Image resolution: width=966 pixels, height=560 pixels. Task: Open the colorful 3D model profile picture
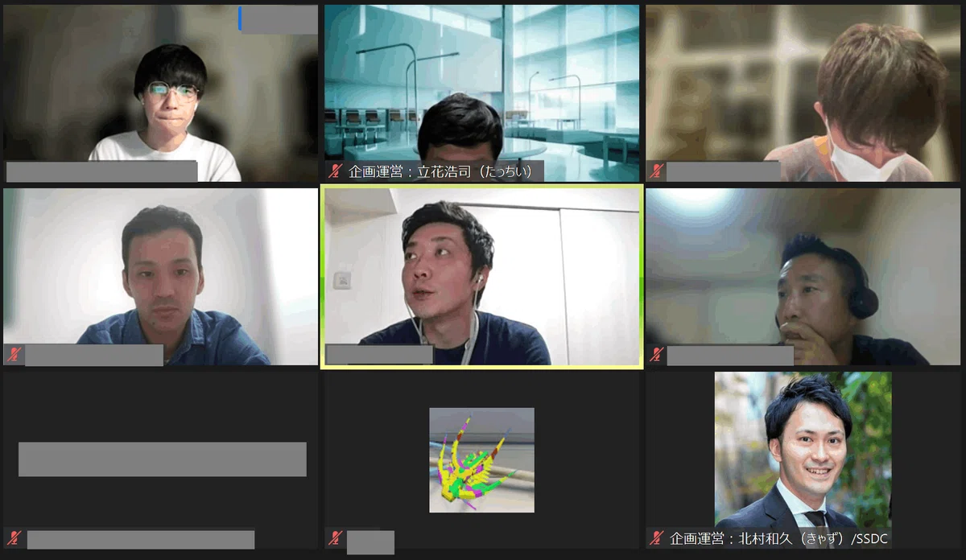(x=481, y=460)
